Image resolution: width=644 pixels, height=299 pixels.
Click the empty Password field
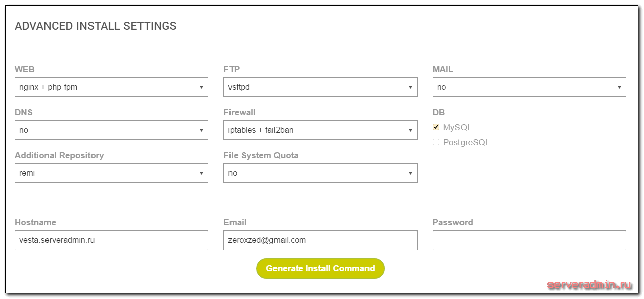point(529,240)
